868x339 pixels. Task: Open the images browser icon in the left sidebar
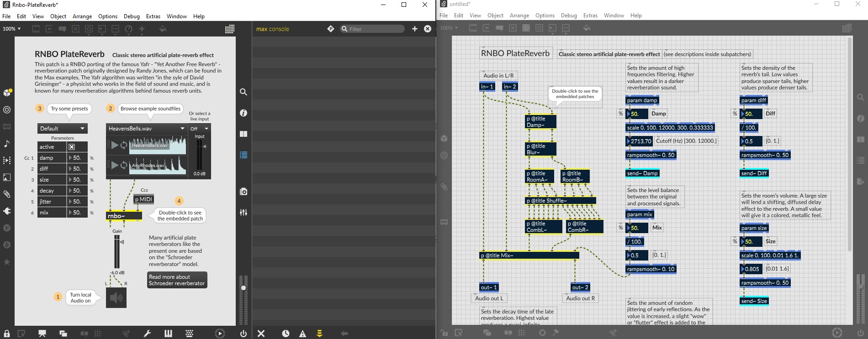(x=7, y=177)
